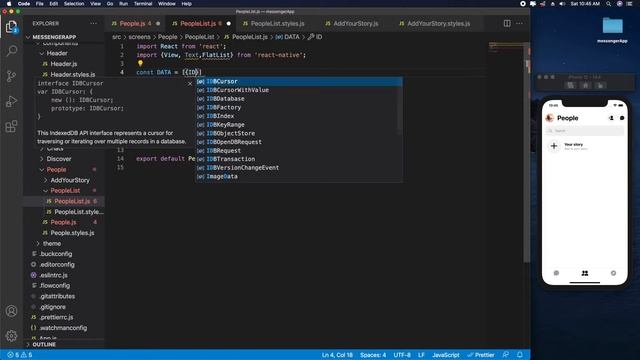This screenshot has height=360, width=640.
Task: Open the Explorer view in activity bar
Action: [x=11, y=27]
